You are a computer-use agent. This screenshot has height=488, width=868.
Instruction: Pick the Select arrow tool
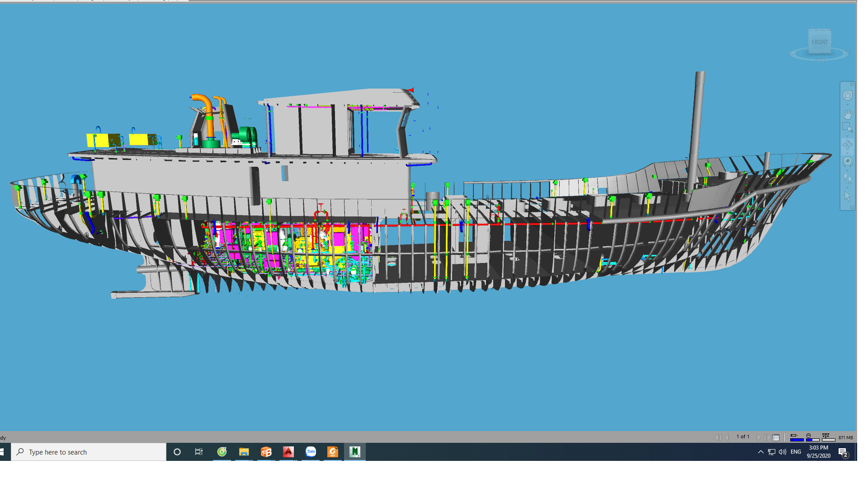pyautogui.click(x=847, y=196)
